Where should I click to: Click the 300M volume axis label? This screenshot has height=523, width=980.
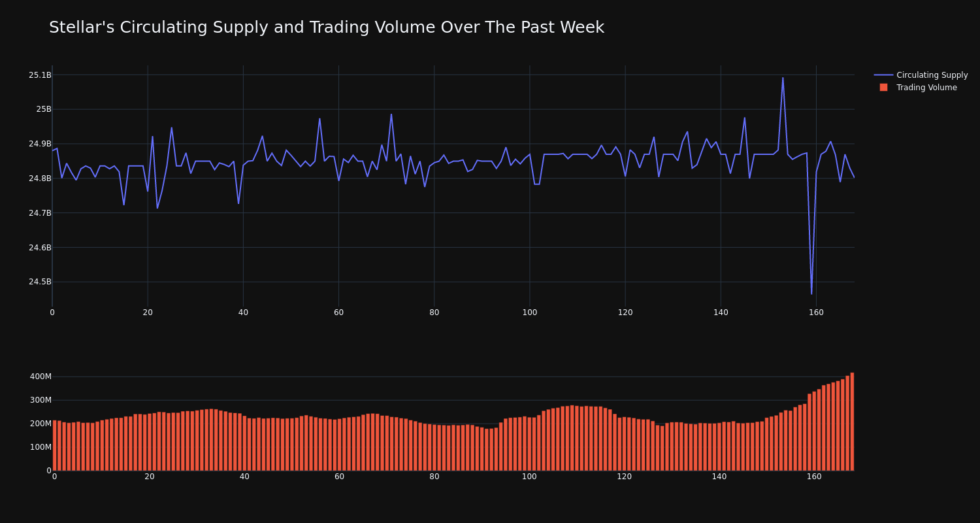tap(41, 400)
